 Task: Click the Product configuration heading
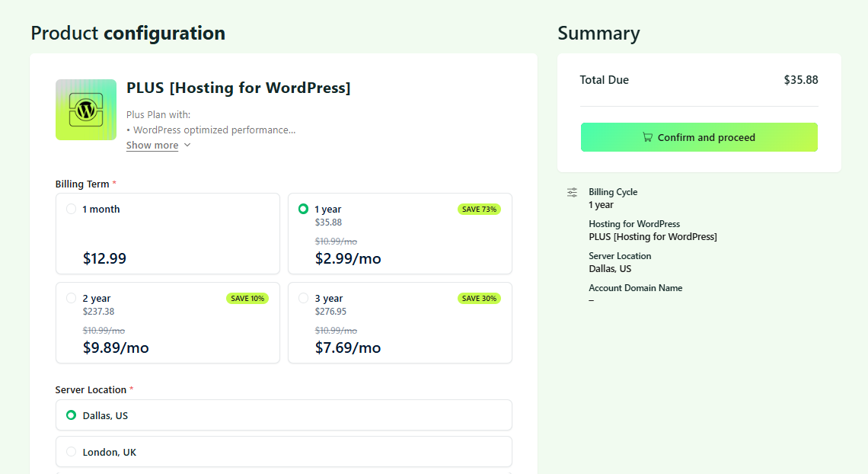128,34
